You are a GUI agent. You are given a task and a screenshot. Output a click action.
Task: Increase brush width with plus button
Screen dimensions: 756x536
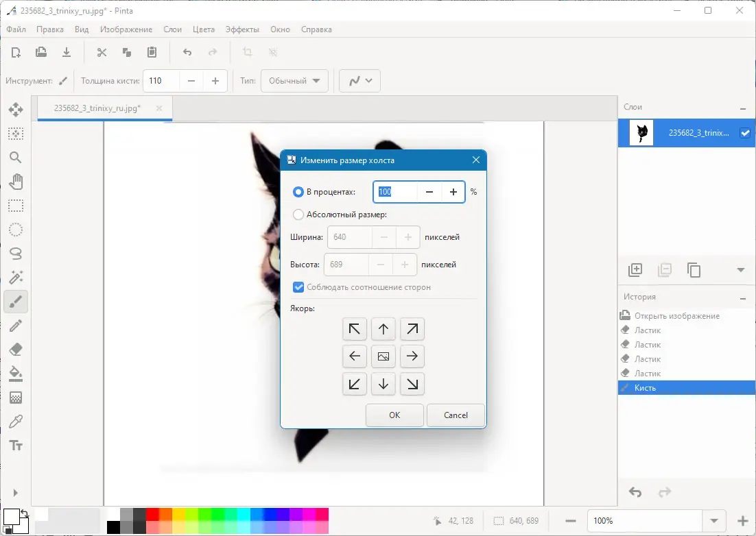[215, 81]
